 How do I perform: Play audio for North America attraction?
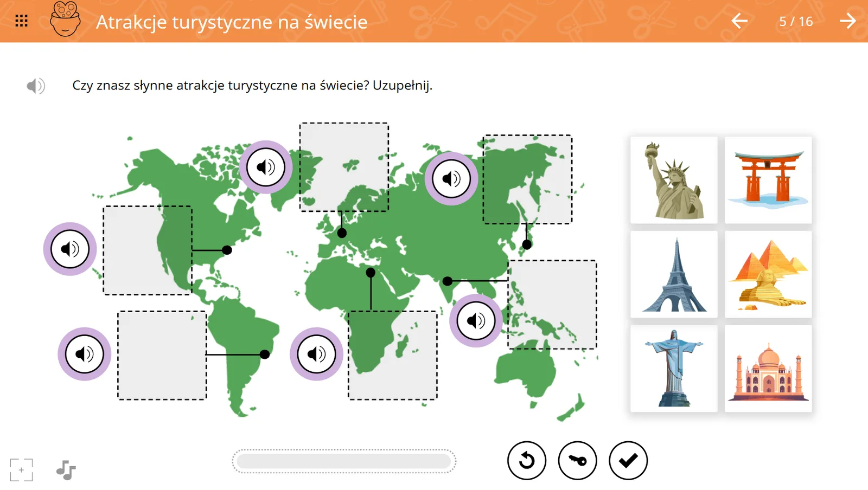[x=70, y=249]
